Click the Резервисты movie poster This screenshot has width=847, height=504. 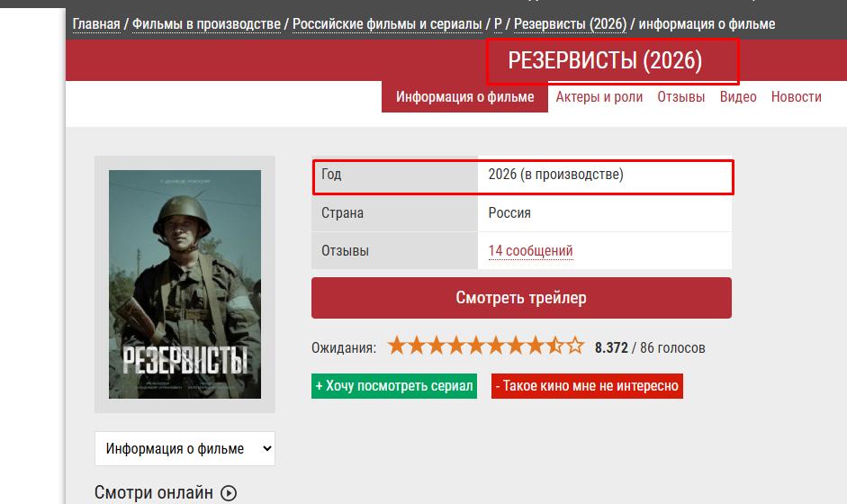coord(185,283)
